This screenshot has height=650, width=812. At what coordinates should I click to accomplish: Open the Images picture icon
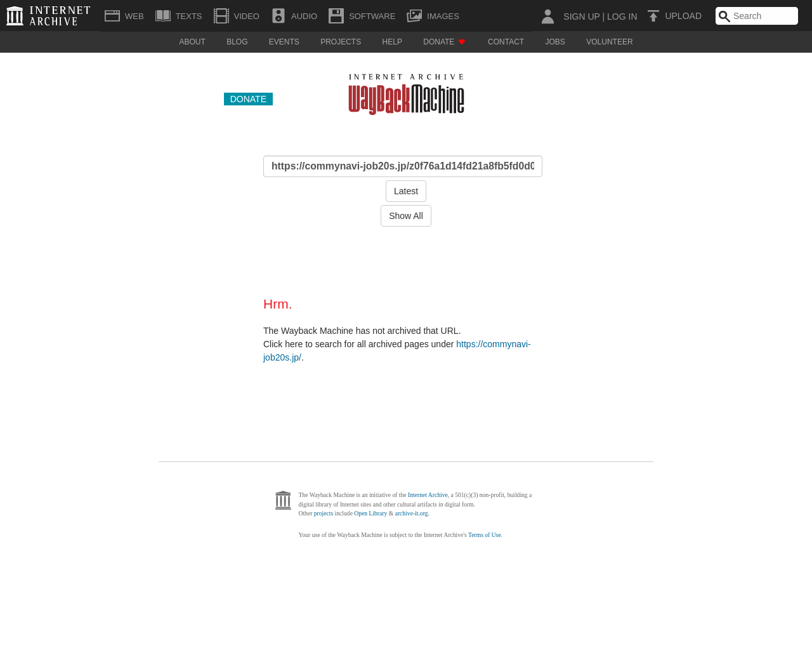pyautogui.click(x=414, y=16)
